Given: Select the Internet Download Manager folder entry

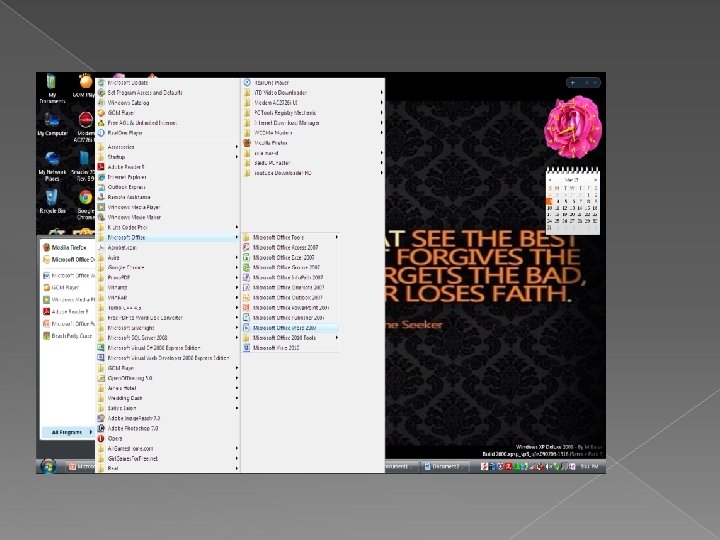Looking at the screenshot, I should 314,123.
